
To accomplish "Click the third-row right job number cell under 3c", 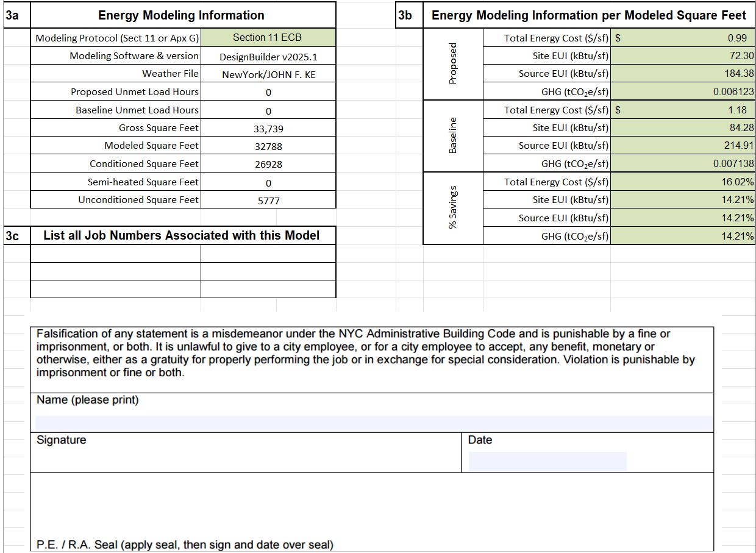I will pyautogui.click(x=268, y=289).
